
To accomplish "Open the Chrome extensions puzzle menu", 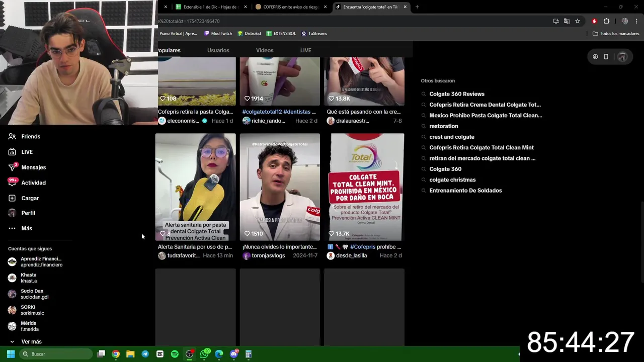I will coord(606,21).
